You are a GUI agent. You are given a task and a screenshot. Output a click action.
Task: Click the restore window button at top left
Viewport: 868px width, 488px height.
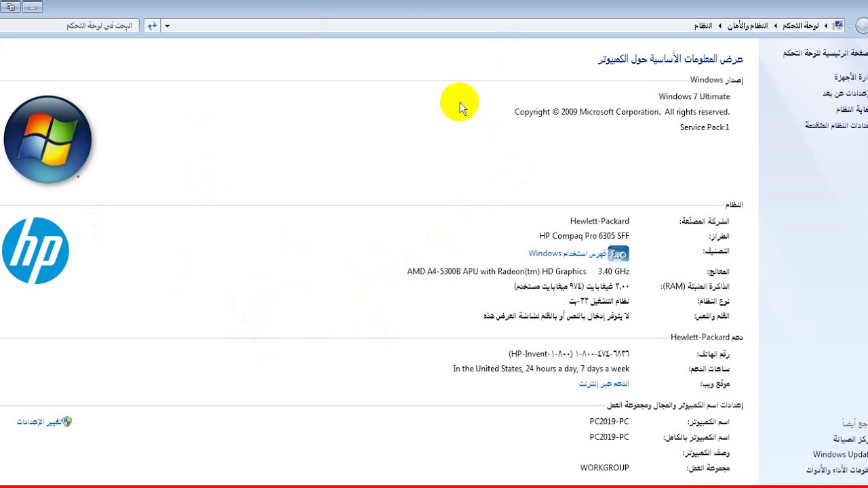(x=11, y=7)
